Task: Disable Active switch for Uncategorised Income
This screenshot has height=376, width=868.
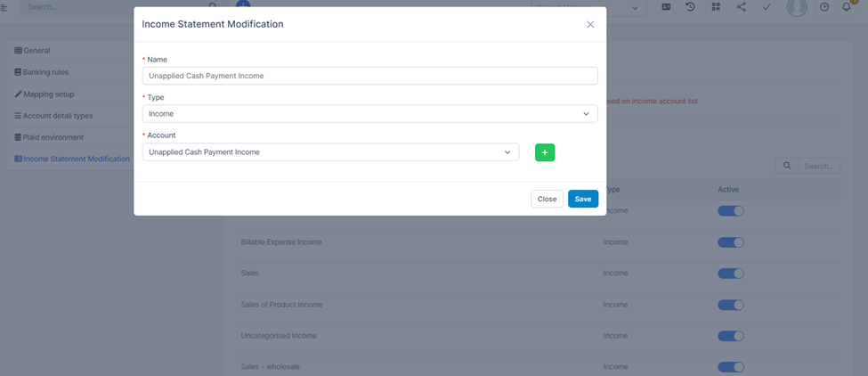Action: (731, 336)
